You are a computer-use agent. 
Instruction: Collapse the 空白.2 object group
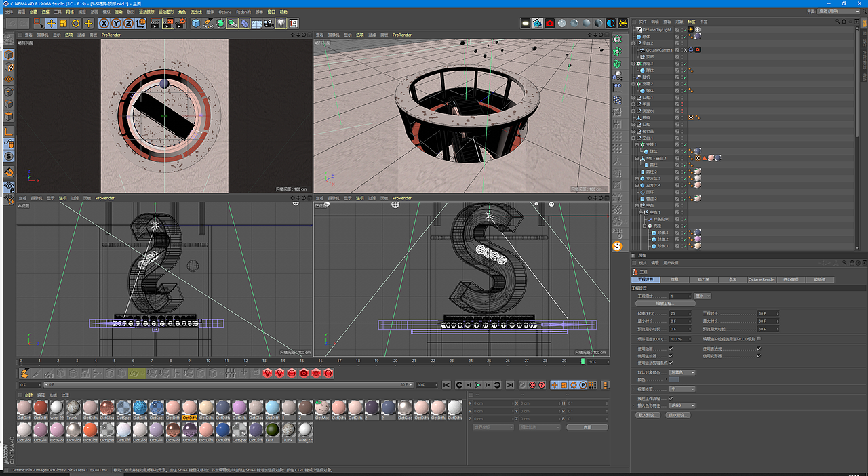pyautogui.click(x=635, y=43)
